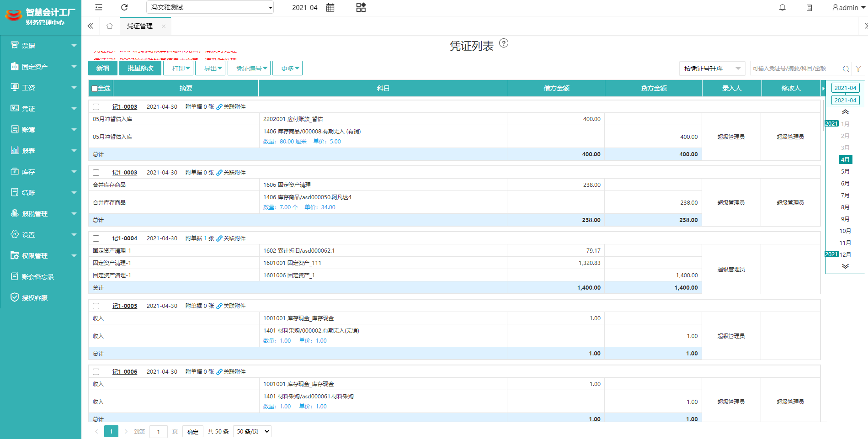Screen dimensions: 868x439
Task: Click the 固定资产 sidebar icon
Action: click(x=15, y=66)
